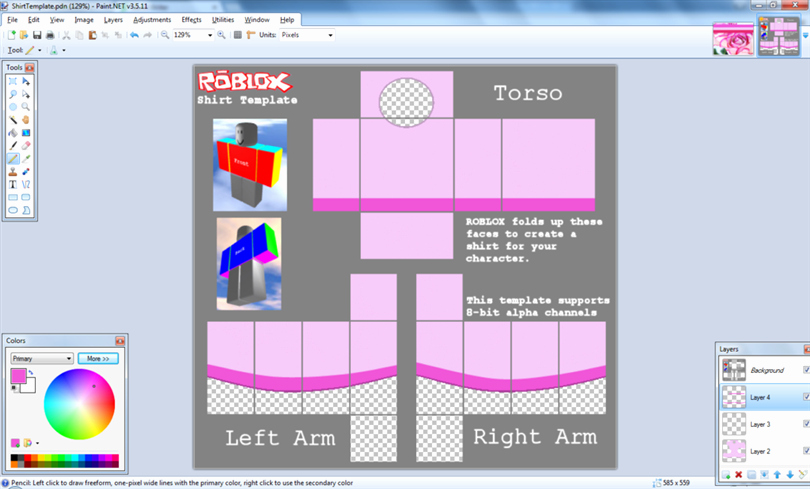Click the Save toolbar icon

point(37,35)
